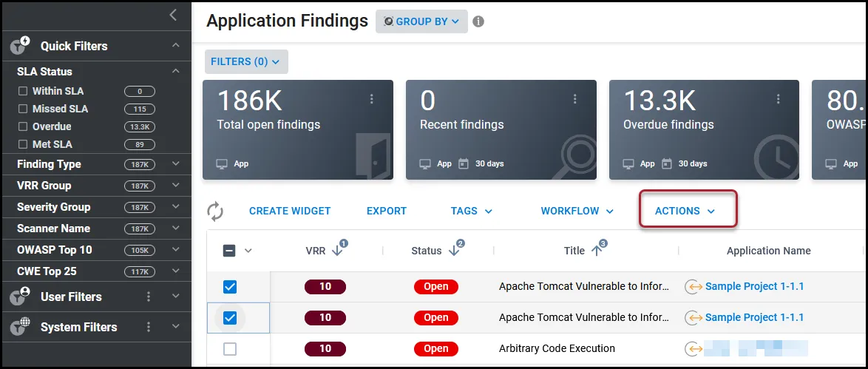868x369 pixels.
Task: Open first Sample Project 1-1.1 link
Action: click(755, 286)
